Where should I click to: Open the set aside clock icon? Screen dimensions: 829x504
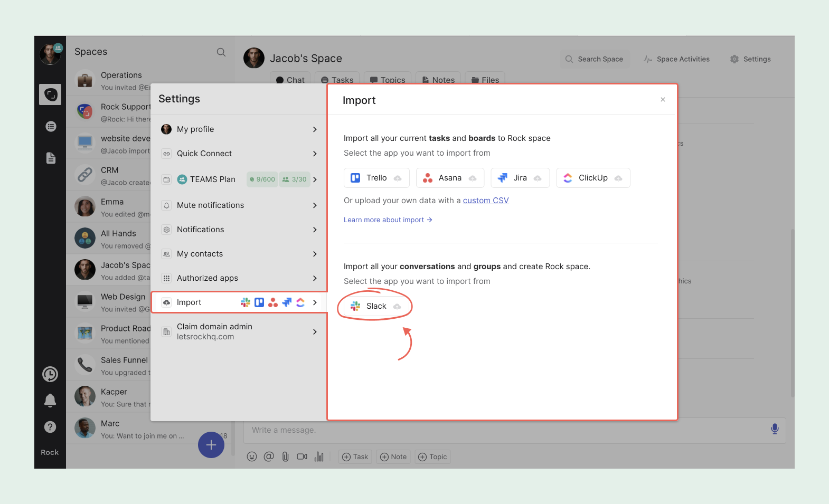click(50, 374)
